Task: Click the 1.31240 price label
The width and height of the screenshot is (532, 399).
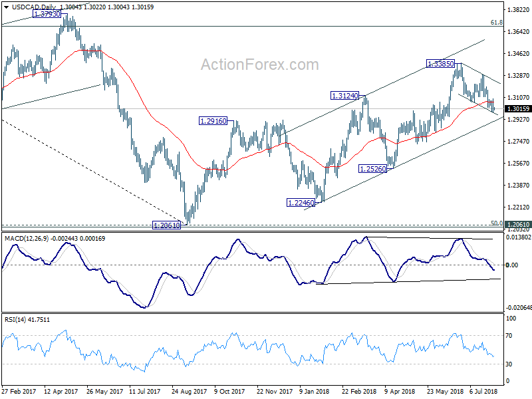Action: [344, 96]
